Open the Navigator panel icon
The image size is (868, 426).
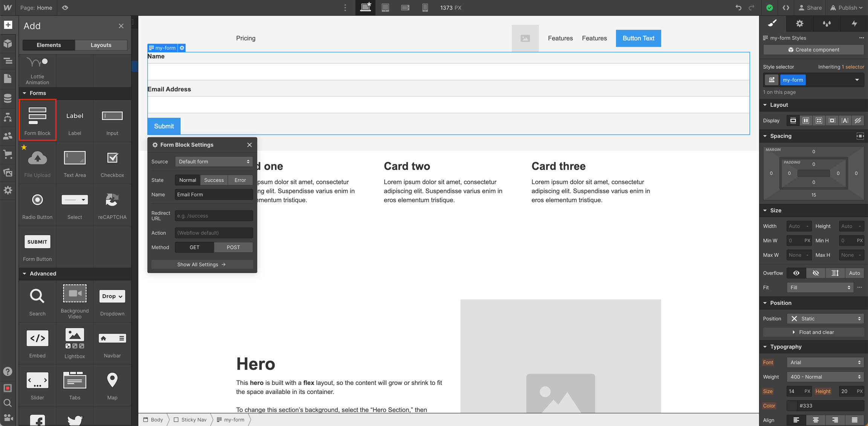(8, 61)
